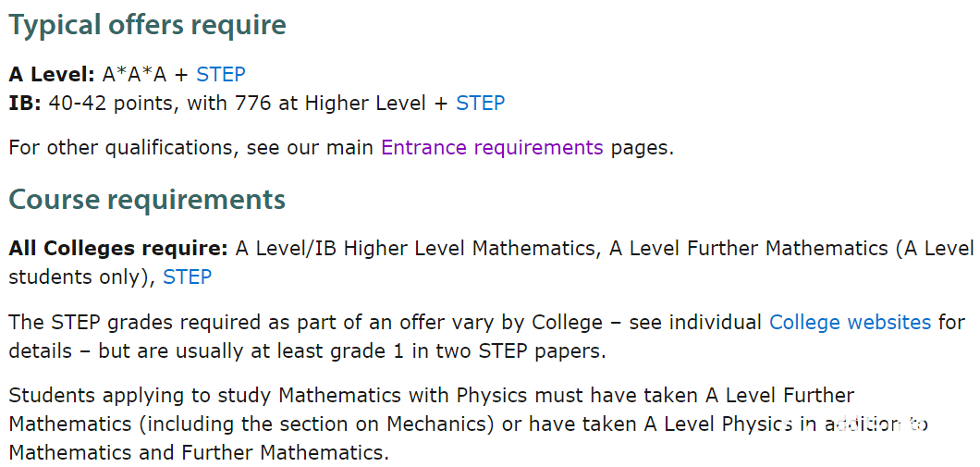The image size is (980, 467).
Task: Visit the College websites link
Action: (x=850, y=323)
